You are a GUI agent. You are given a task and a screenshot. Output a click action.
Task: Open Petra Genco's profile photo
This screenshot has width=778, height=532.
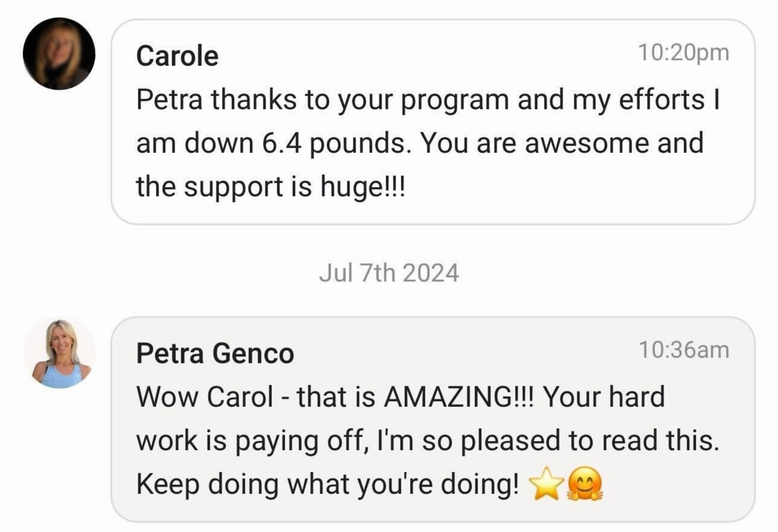(x=59, y=353)
